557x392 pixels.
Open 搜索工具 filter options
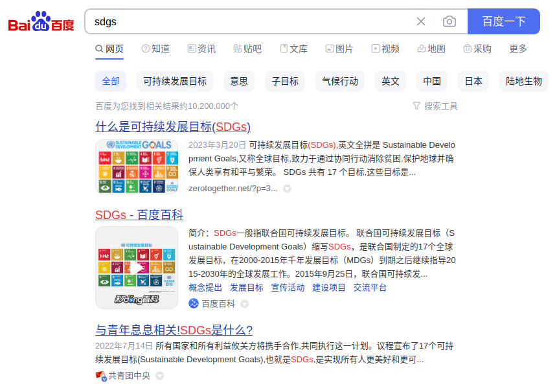435,106
